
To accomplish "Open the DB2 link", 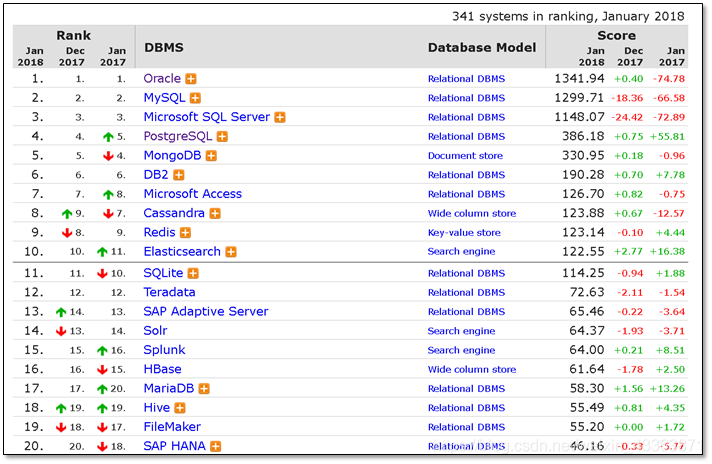I will click(156, 175).
